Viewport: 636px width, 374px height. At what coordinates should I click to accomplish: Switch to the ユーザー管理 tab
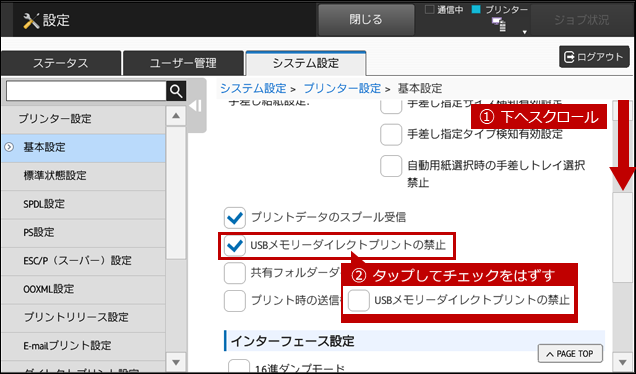pos(183,63)
